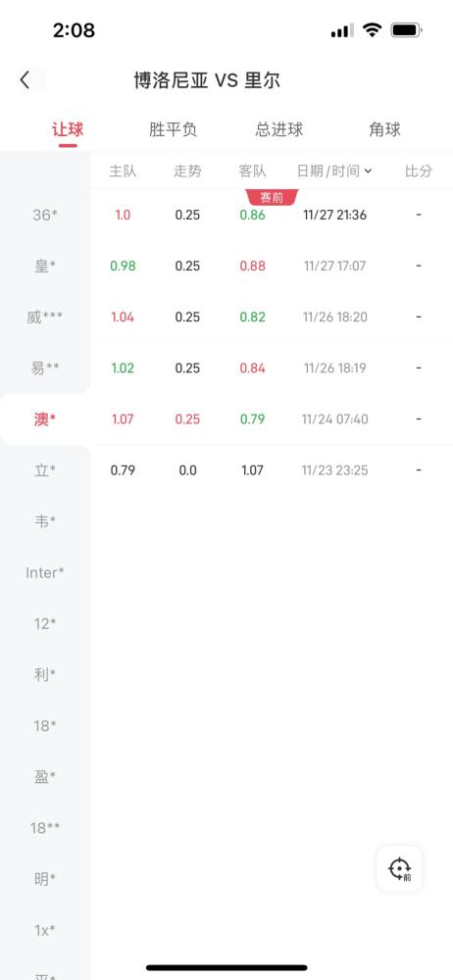Select the 角球 tab
453x980 pixels.
384,130
